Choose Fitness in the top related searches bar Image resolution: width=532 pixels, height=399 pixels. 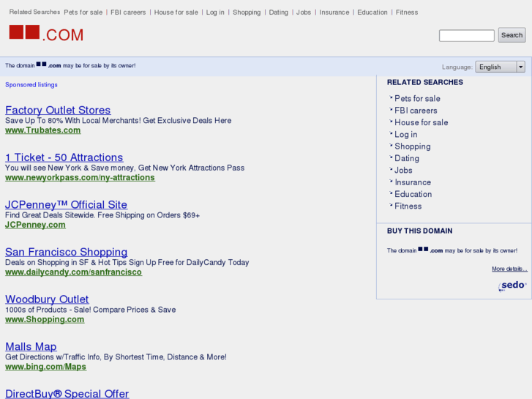(x=407, y=12)
